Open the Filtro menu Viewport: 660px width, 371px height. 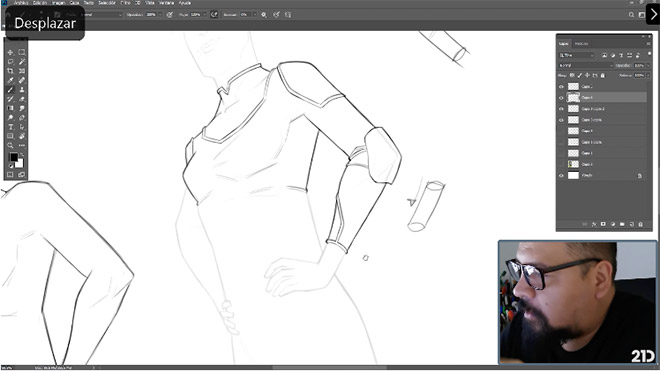coord(126,3)
